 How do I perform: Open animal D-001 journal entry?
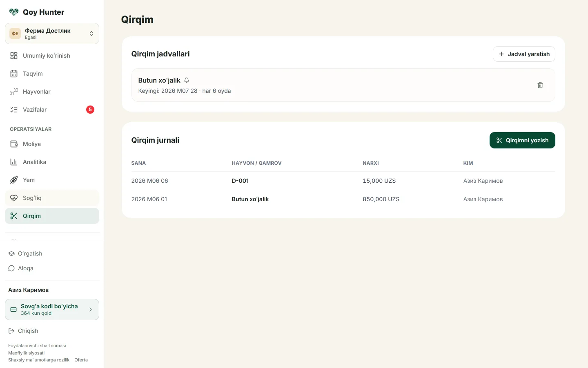pyautogui.click(x=240, y=181)
